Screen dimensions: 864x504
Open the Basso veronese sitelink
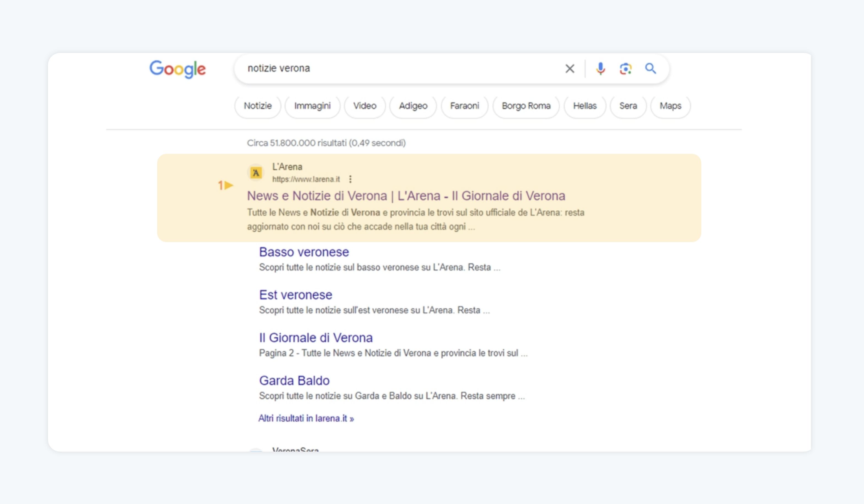click(x=304, y=252)
